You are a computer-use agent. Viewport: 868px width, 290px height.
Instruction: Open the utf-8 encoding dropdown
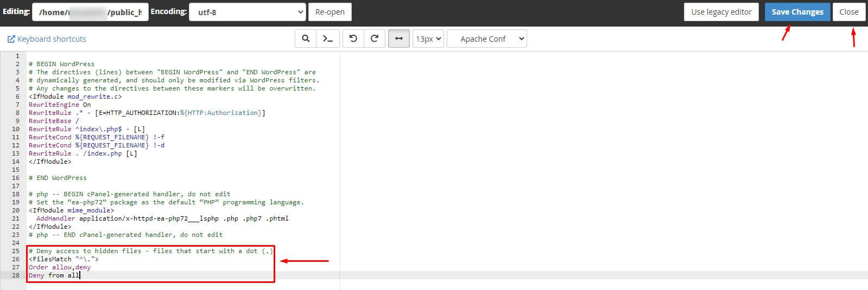point(248,12)
